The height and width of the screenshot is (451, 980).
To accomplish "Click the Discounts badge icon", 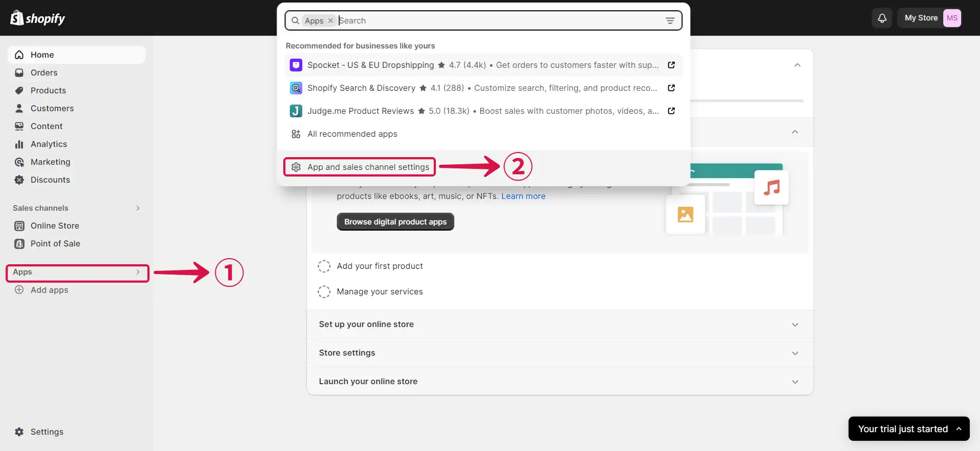I will (19, 180).
